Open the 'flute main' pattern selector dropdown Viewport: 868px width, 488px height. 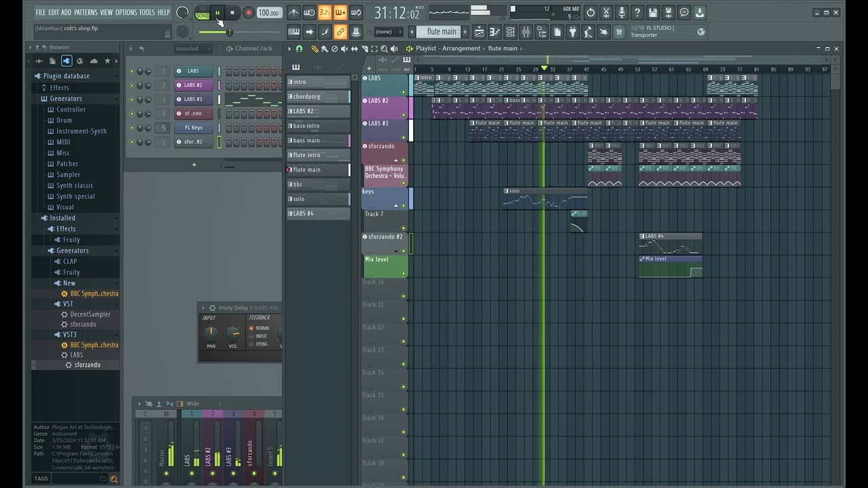(441, 32)
